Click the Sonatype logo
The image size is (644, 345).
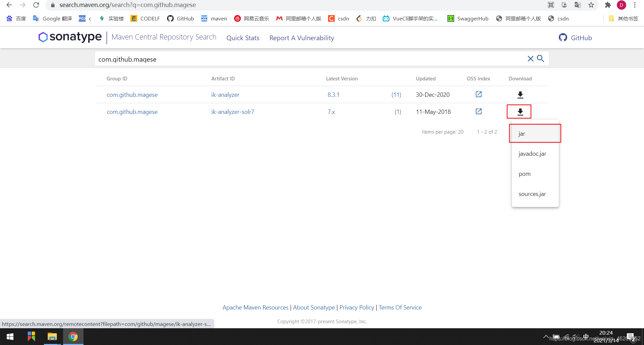tap(70, 37)
